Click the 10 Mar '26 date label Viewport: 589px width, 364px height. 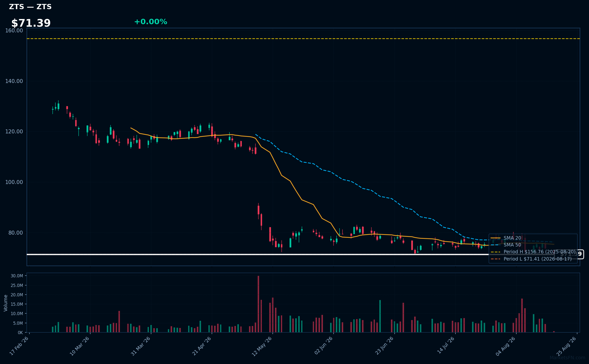click(80, 346)
